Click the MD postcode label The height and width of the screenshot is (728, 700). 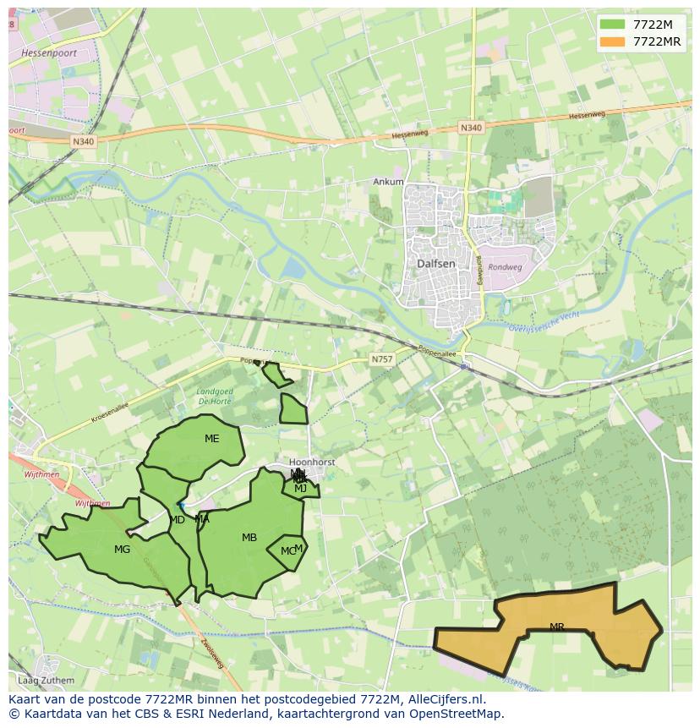coord(177,520)
